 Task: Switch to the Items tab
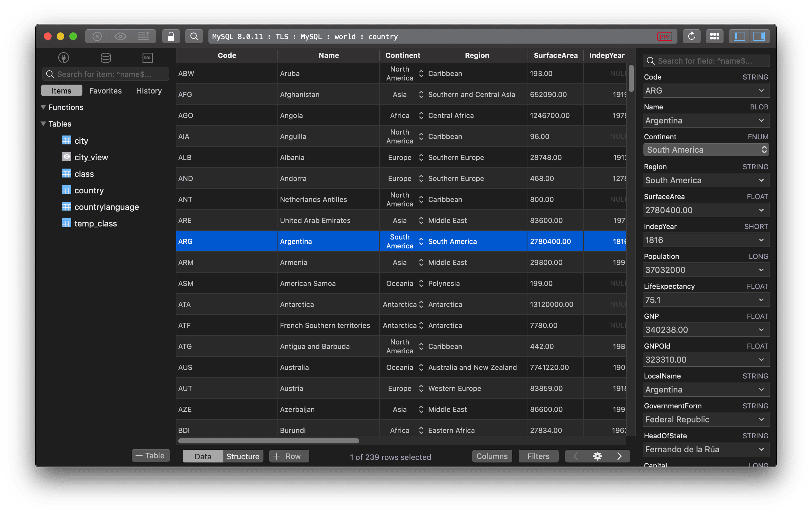pos(61,91)
